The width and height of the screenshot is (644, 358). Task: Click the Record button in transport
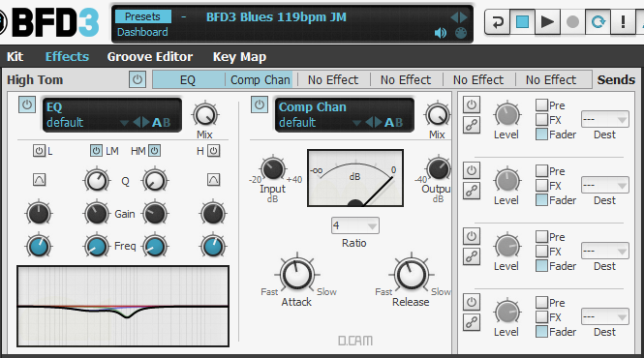(x=572, y=21)
